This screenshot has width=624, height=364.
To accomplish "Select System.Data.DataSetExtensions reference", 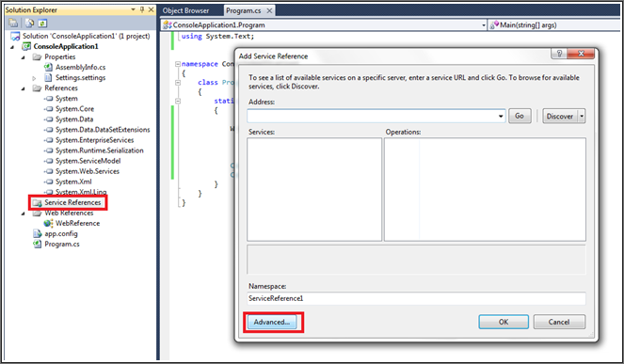I will (103, 130).
